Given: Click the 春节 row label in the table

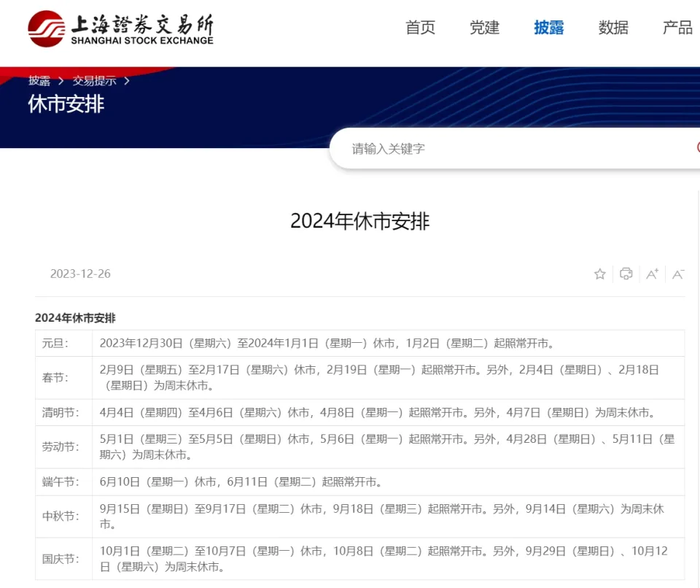Looking at the screenshot, I should coord(55,378).
